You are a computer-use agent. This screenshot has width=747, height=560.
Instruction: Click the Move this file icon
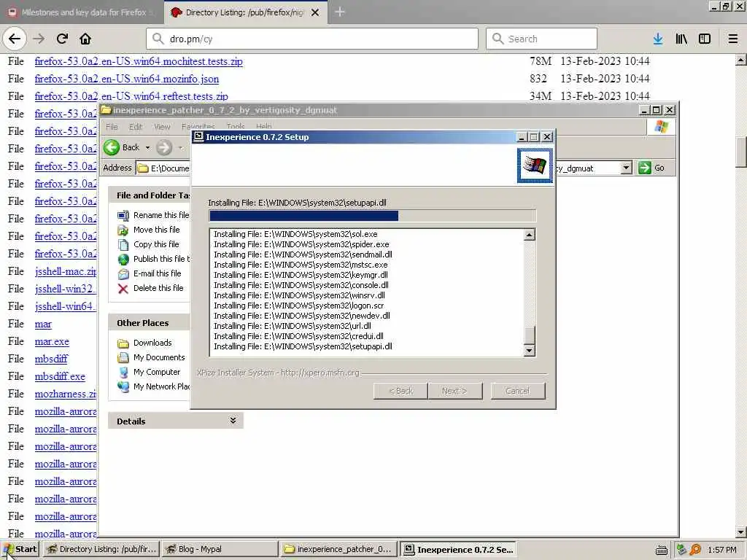point(123,230)
